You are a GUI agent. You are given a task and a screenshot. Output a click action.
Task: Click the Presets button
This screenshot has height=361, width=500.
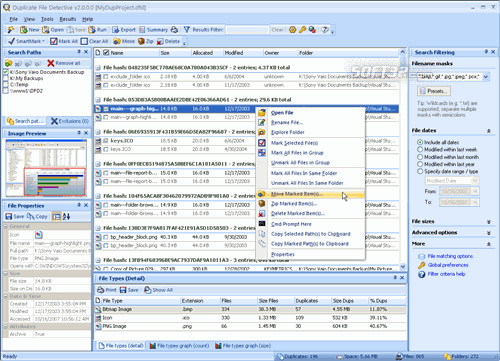pyautogui.click(x=434, y=91)
